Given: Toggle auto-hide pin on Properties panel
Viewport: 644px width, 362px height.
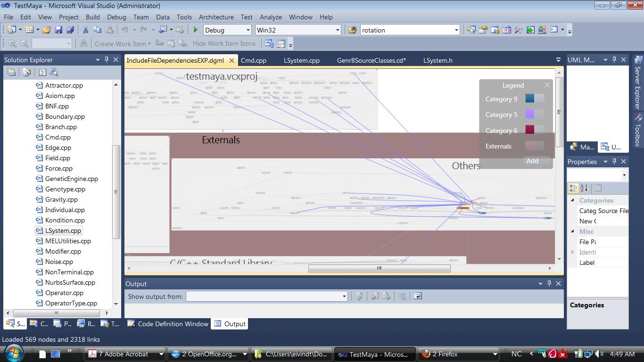Looking at the screenshot, I should pyautogui.click(x=614, y=161).
